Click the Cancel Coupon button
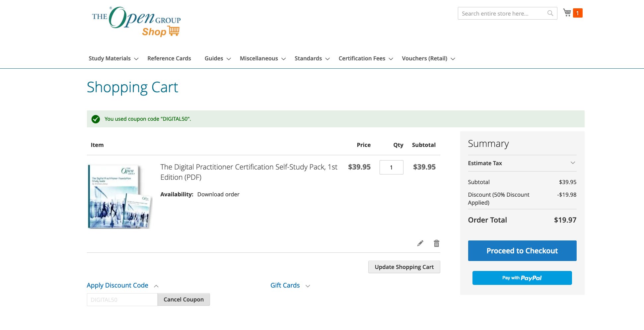Viewport: 644px width, 330px height. (183, 299)
